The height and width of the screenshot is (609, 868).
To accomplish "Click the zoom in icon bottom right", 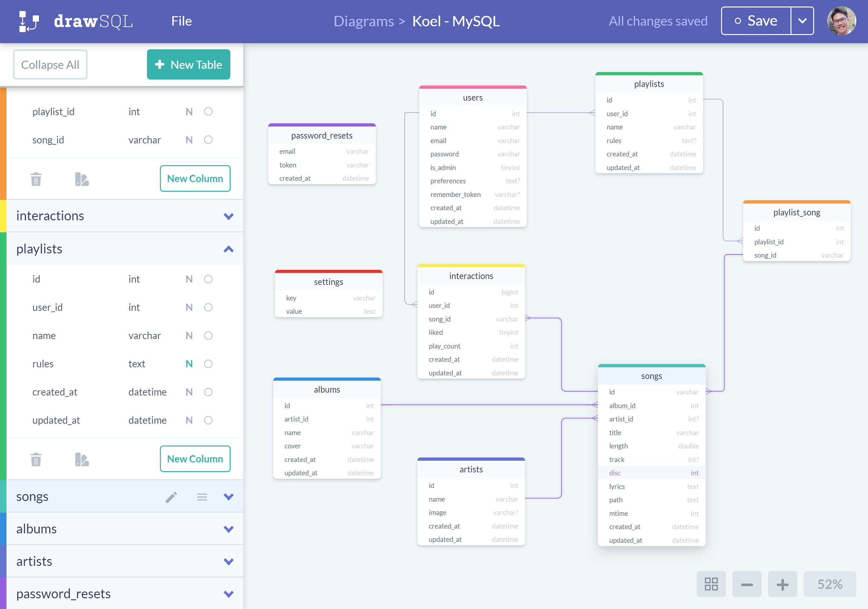I will (783, 583).
